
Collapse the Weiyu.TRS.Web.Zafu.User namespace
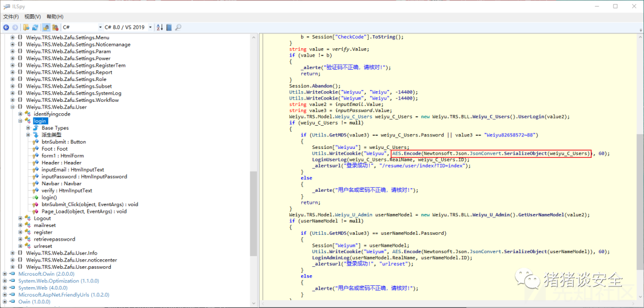pyautogui.click(x=13, y=107)
